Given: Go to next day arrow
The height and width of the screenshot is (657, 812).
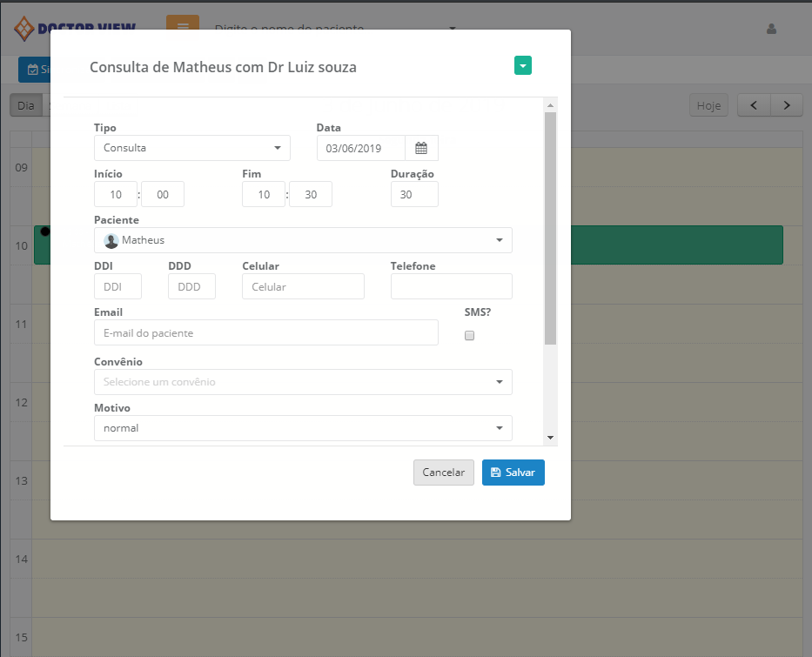Looking at the screenshot, I should tap(787, 105).
